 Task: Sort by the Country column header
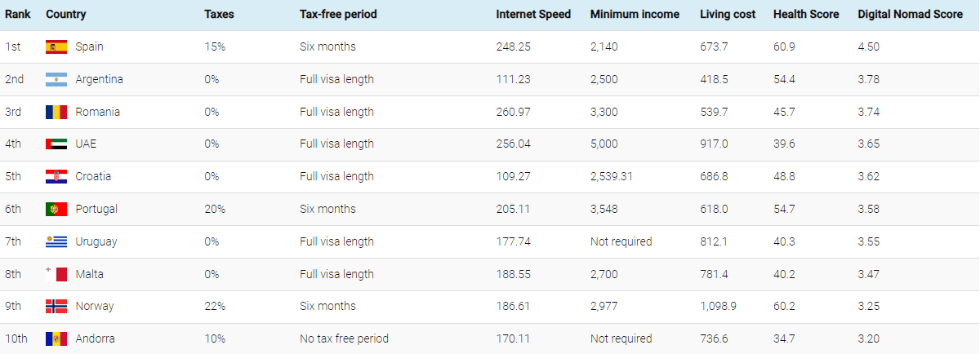pos(66,15)
